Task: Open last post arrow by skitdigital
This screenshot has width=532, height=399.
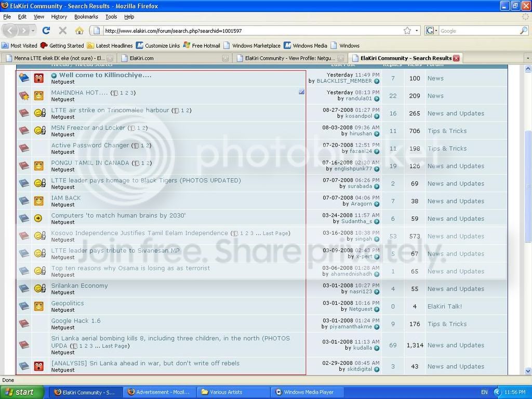Action: (377, 369)
